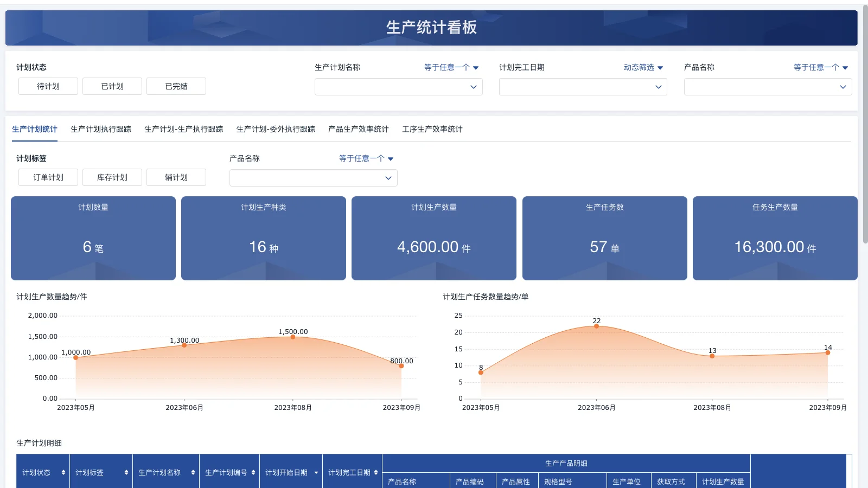Open the 生产计划名称 selection dropdown
This screenshot has height=488, width=868.
[x=399, y=87]
